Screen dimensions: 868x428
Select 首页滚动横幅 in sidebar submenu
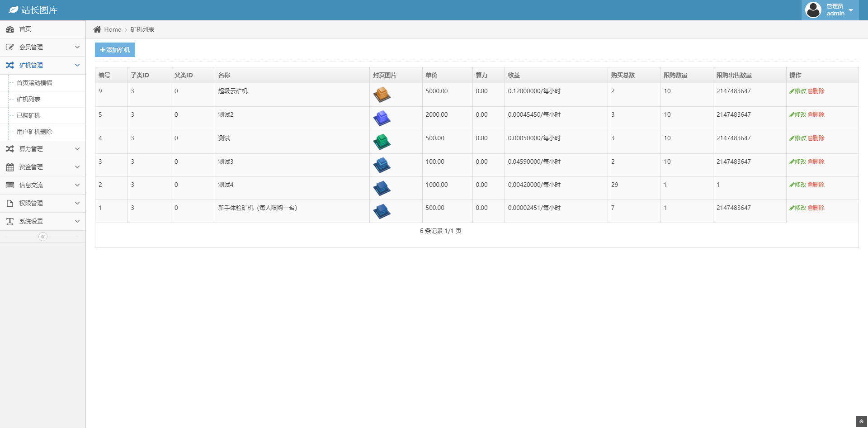point(34,83)
